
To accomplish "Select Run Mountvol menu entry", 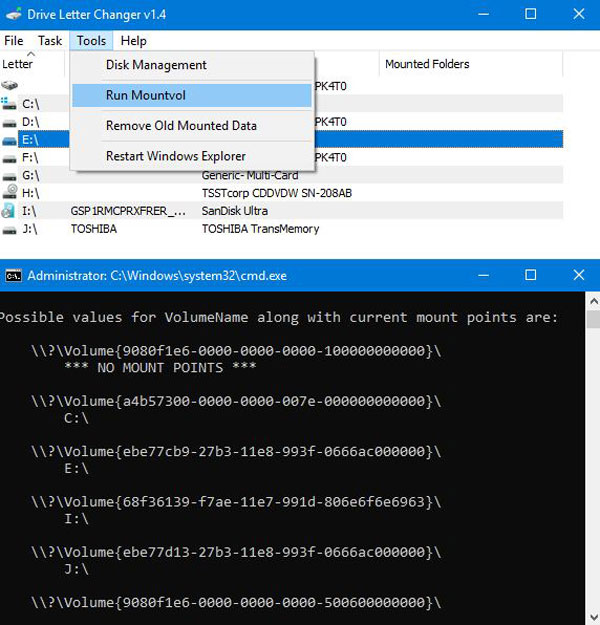I will [x=146, y=95].
